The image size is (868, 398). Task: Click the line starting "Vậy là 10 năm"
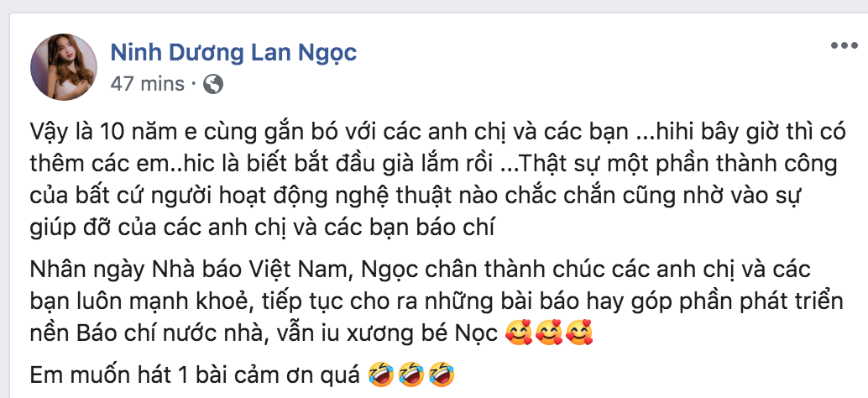pyautogui.click(x=437, y=134)
